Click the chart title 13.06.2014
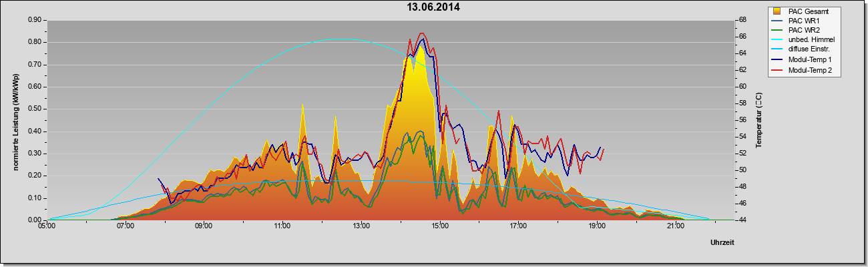The width and height of the screenshot is (868, 267). (433, 7)
